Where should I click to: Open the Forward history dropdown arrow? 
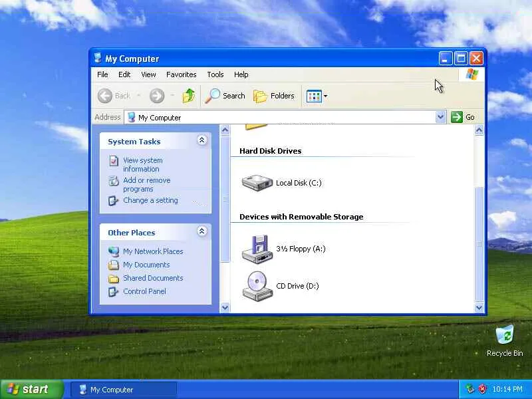(x=172, y=96)
